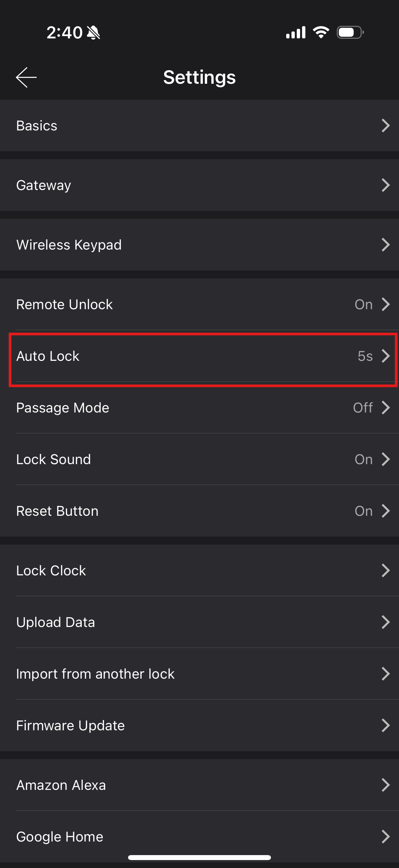Open the Gateway settings

pos(199,185)
